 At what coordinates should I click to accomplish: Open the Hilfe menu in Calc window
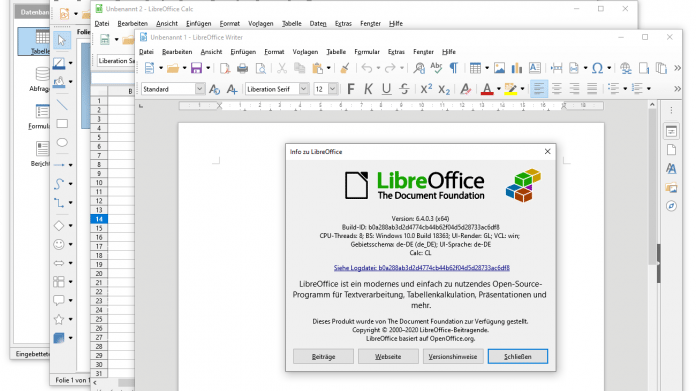click(x=395, y=24)
